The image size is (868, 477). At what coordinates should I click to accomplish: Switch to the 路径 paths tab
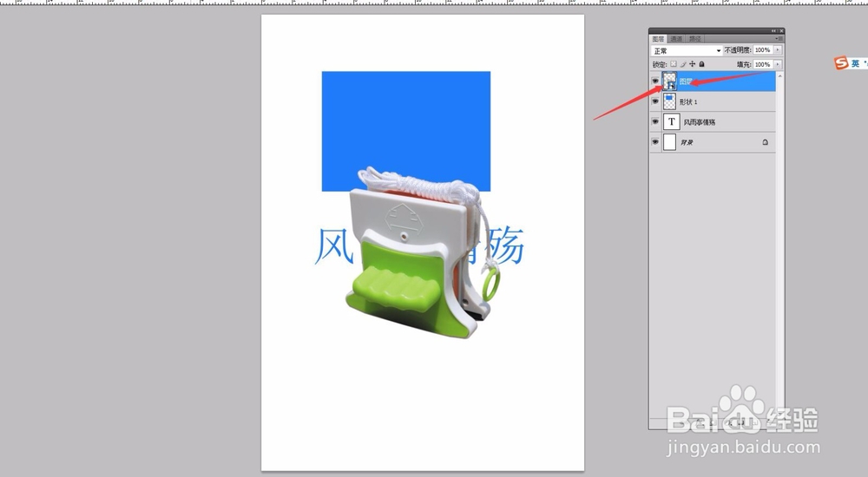click(695, 39)
